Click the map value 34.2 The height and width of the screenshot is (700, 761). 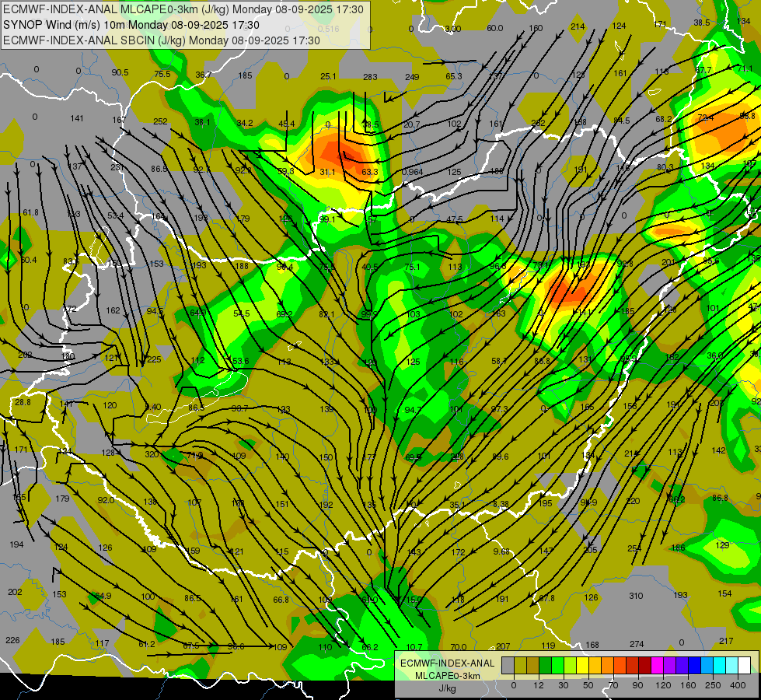245,123
